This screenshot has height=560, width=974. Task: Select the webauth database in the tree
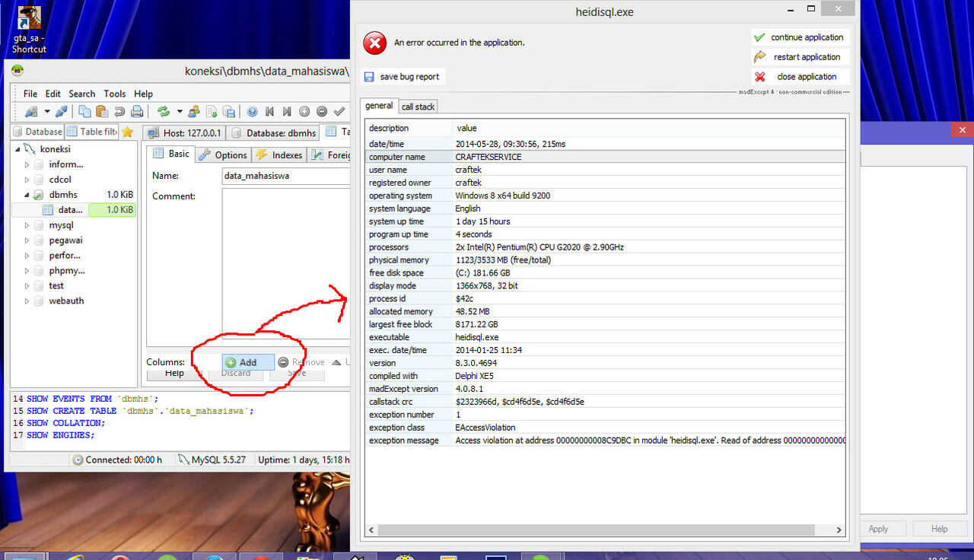point(66,301)
